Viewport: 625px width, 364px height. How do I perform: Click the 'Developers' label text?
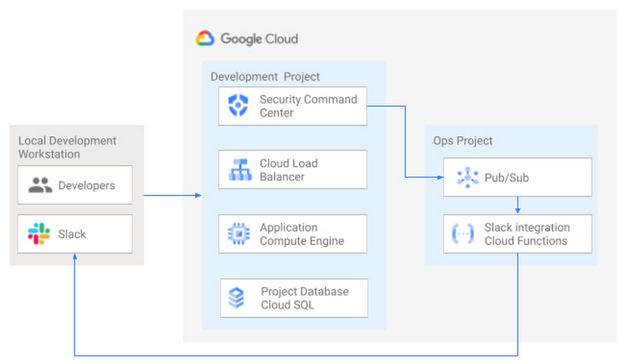tap(86, 185)
